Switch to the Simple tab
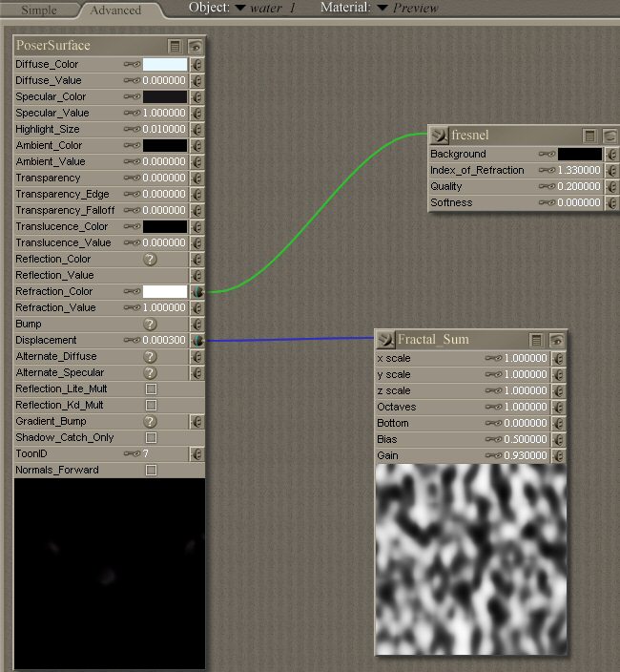620x672 pixels. pos(39,10)
